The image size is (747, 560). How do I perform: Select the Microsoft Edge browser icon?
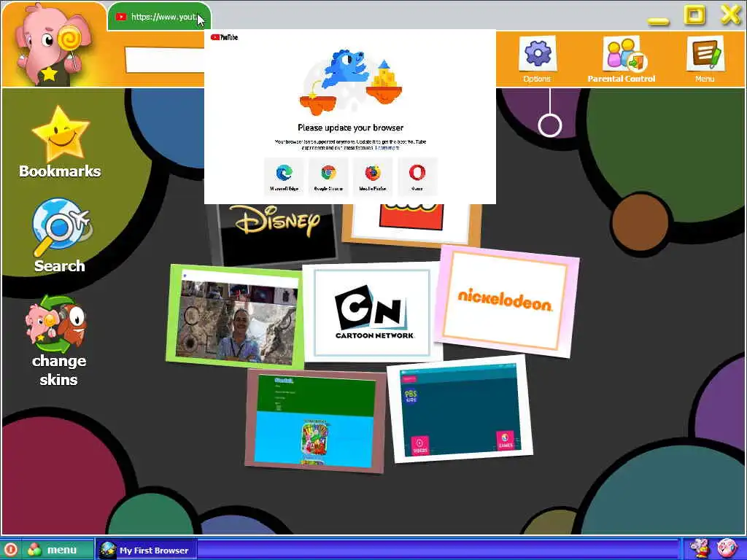pos(285,172)
